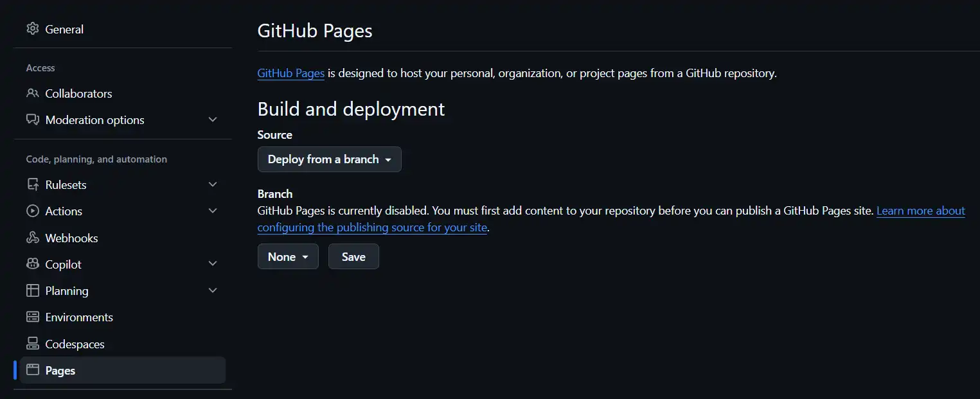Open Webhooks settings page
Viewport: 980px width, 399px height.
(x=123, y=238)
